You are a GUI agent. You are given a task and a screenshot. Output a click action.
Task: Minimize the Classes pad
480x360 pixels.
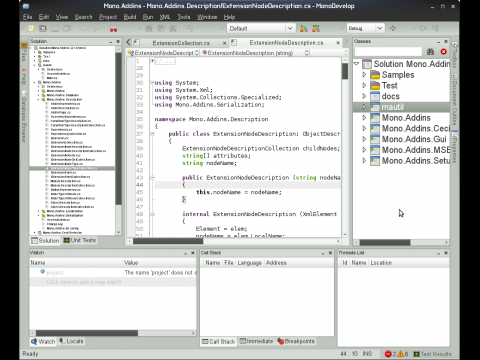pyautogui.click(x=439, y=42)
